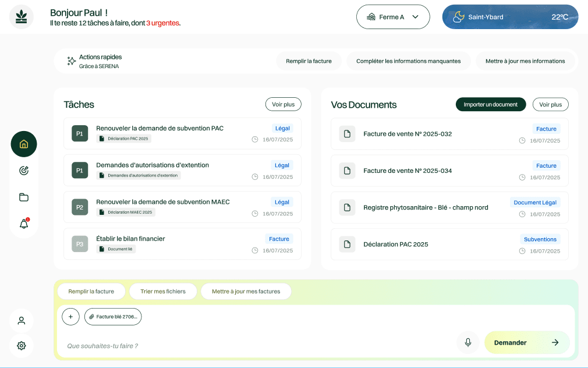Click Document lié chip
Image resolution: width=588 pixels, height=368 pixels.
tap(116, 249)
